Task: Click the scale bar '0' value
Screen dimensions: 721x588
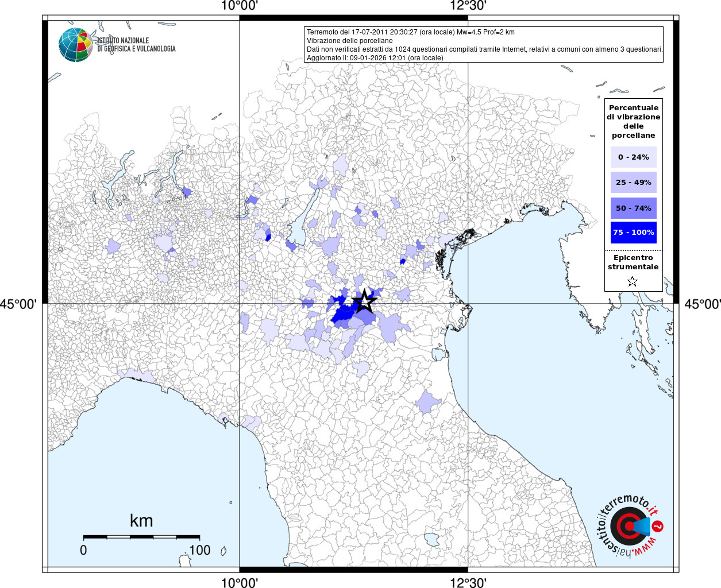Action: [x=83, y=550]
